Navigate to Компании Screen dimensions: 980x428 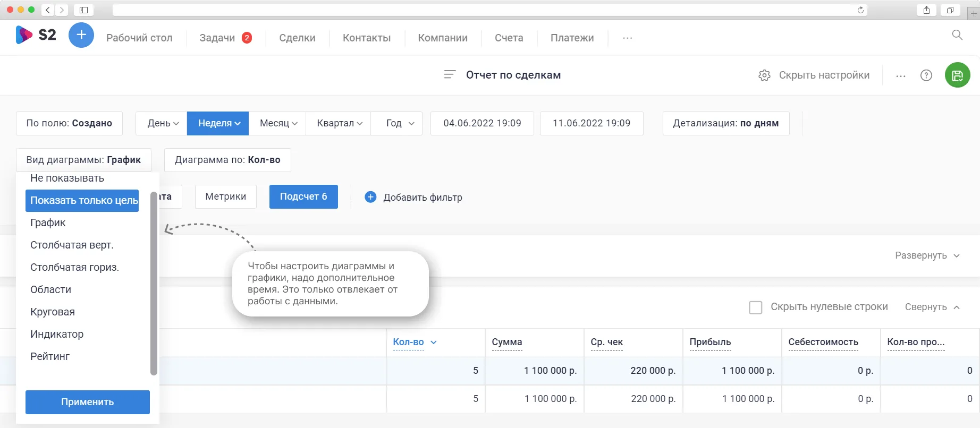[x=443, y=38]
